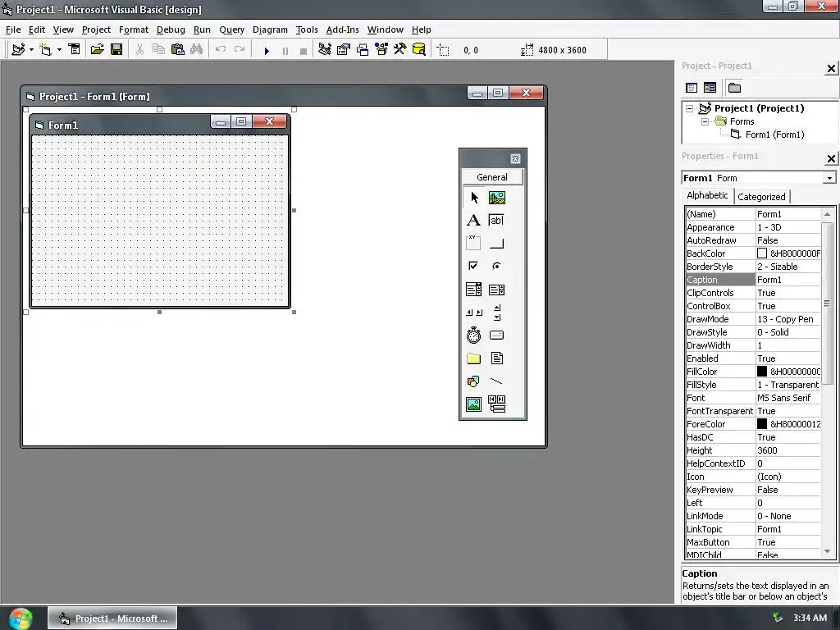
Task: Collapse the Forms folder node
Action: [x=705, y=121]
